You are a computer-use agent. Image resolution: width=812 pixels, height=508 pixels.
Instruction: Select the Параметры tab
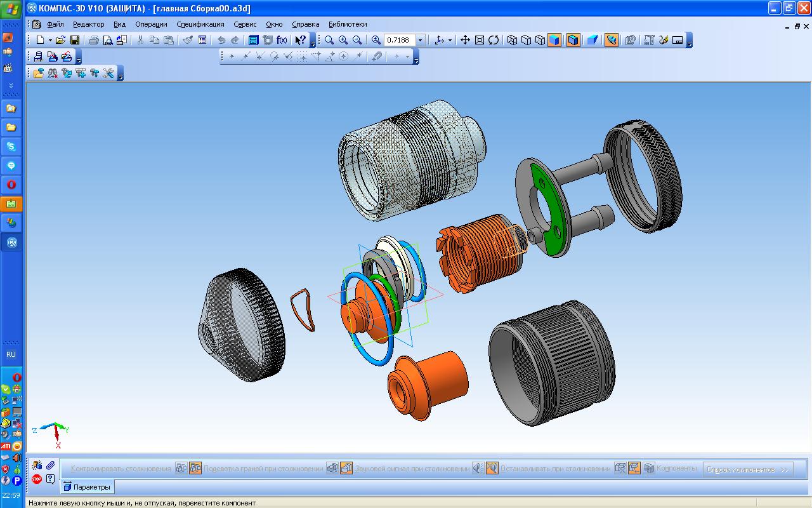(x=87, y=487)
